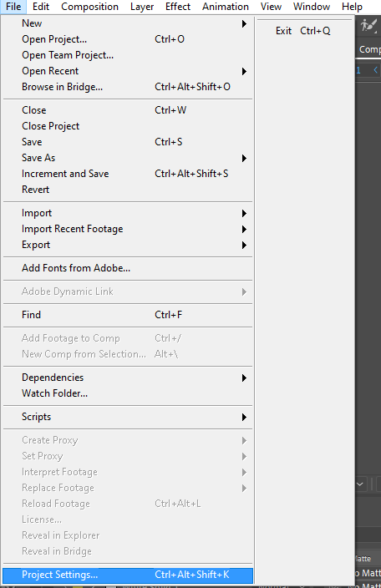This screenshot has height=588, width=381.
Task: Open the Edit menu
Action: click(41, 7)
